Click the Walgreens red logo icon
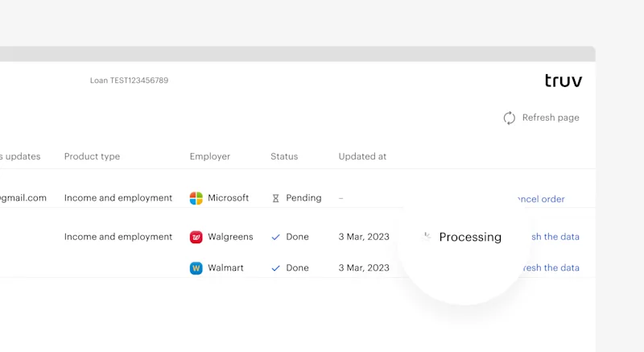Screen dimensions: 644x352 (196, 237)
